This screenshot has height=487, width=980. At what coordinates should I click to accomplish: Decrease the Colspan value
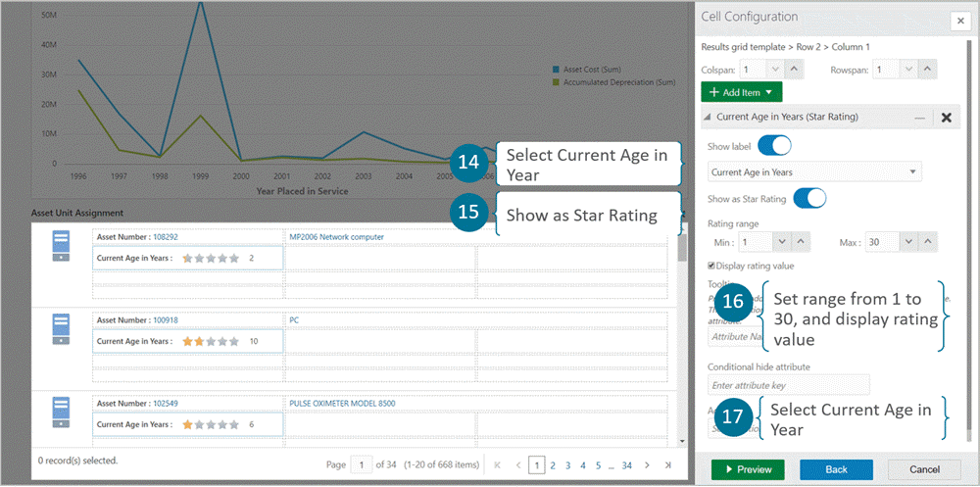(775, 70)
